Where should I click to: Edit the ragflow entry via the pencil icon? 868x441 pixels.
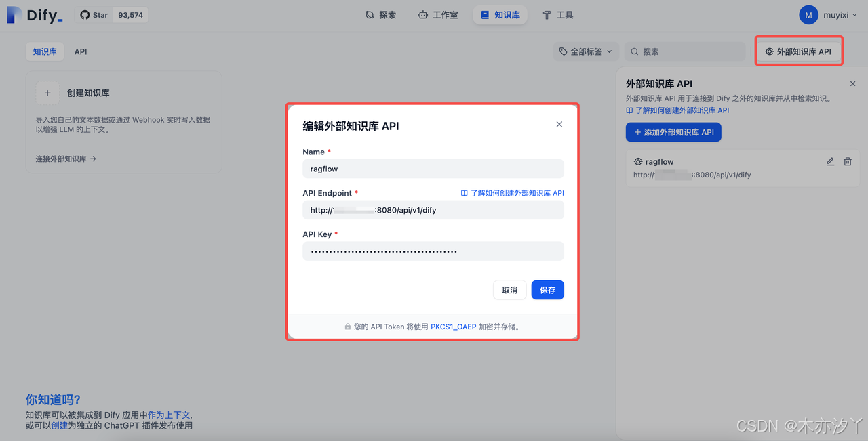click(830, 161)
